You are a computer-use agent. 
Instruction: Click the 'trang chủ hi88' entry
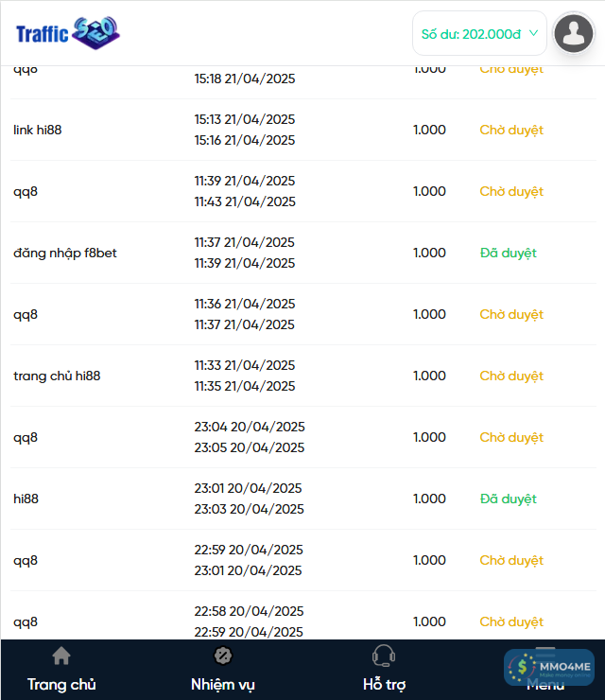point(57,376)
